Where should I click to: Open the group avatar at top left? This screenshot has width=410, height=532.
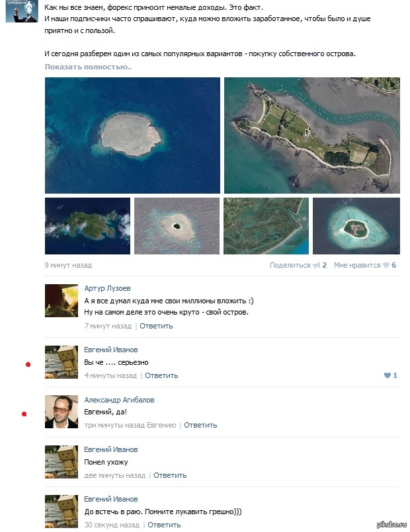(22, 11)
